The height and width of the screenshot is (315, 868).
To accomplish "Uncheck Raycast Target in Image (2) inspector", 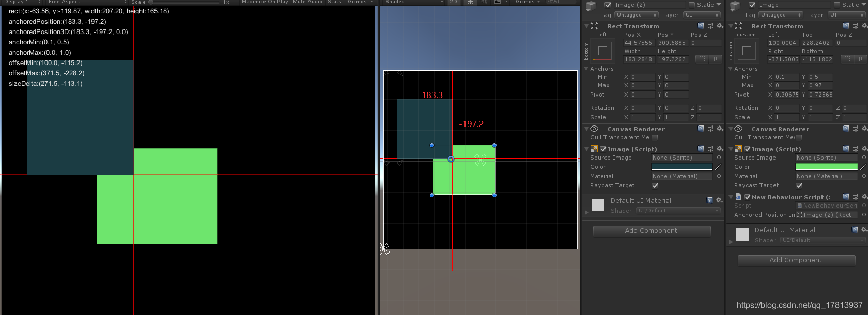I will tap(655, 185).
